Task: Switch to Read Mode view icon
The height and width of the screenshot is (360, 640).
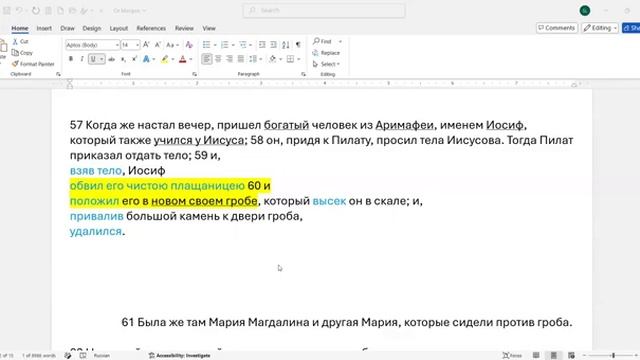Action: (x=536, y=356)
